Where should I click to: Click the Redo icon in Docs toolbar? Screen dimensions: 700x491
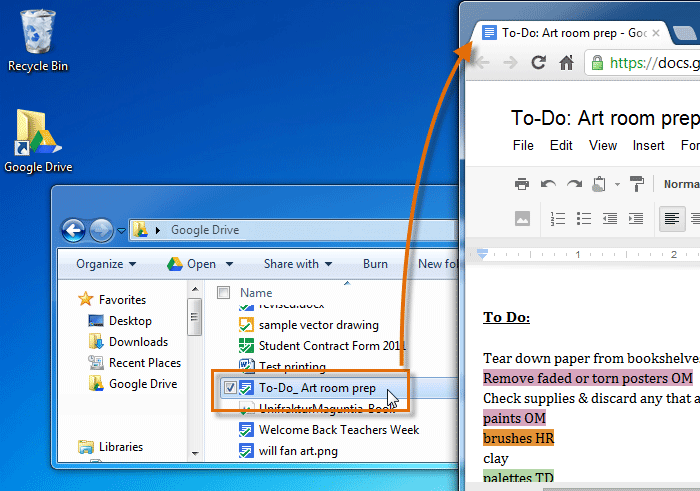click(x=574, y=184)
